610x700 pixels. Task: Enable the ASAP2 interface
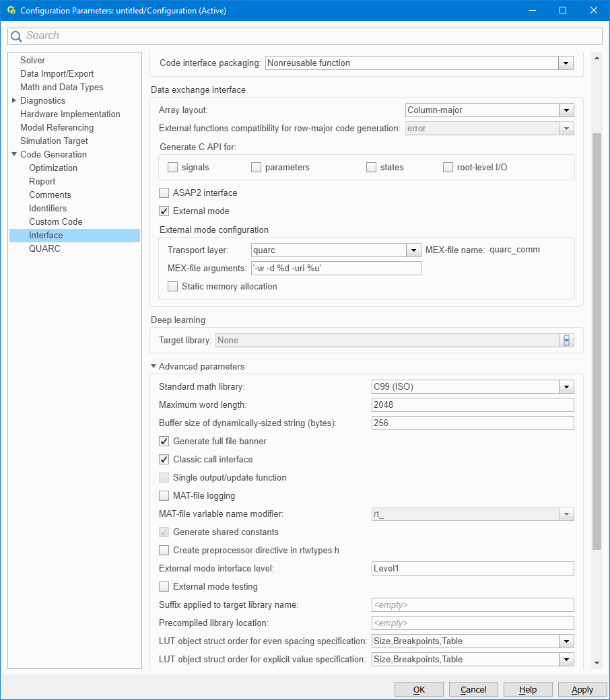(x=164, y=193)
